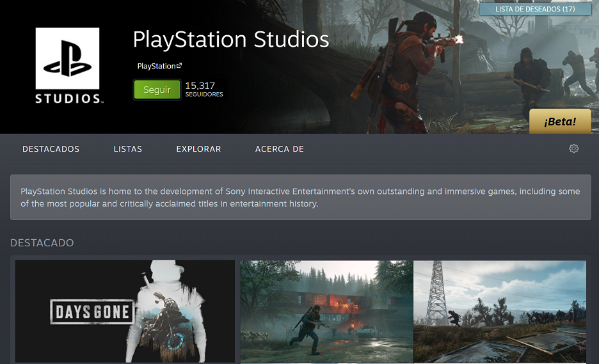This screenshot has width=599, height=364.
Task: Click the Days Gone title logo
Action: tap(92, 312)
